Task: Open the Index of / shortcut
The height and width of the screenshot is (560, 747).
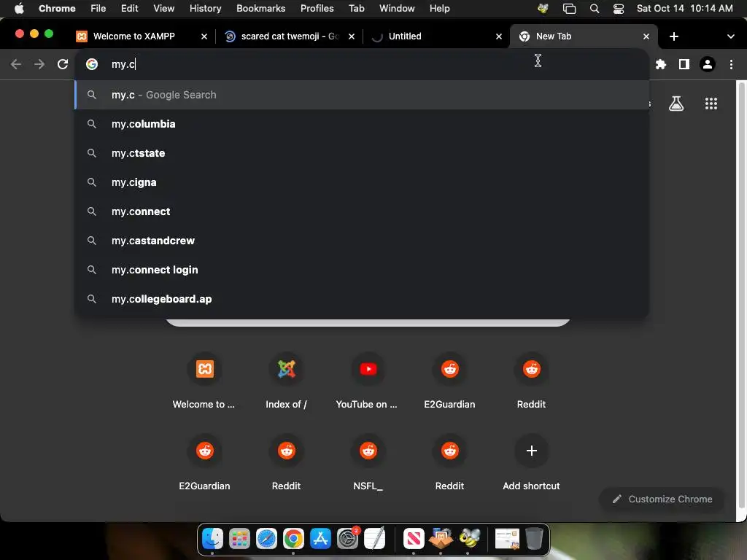Action: pyautogui.click(x=286, y=381)
